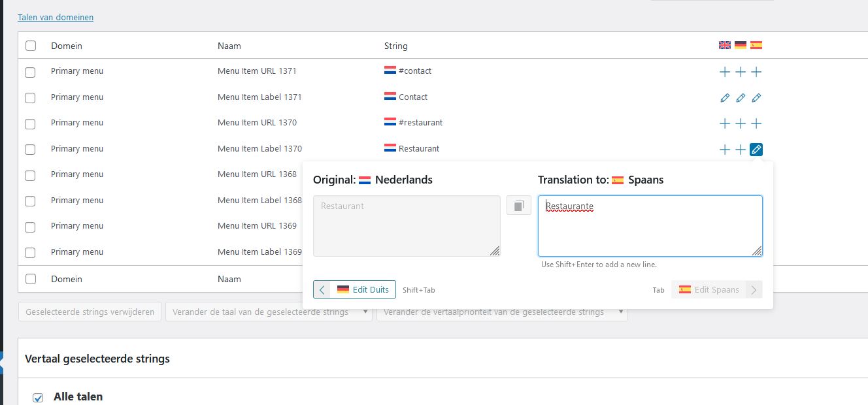Toggle the Alle talen checkbox
The height and width of the screenshot is (405, 868).
click(38, 397)
